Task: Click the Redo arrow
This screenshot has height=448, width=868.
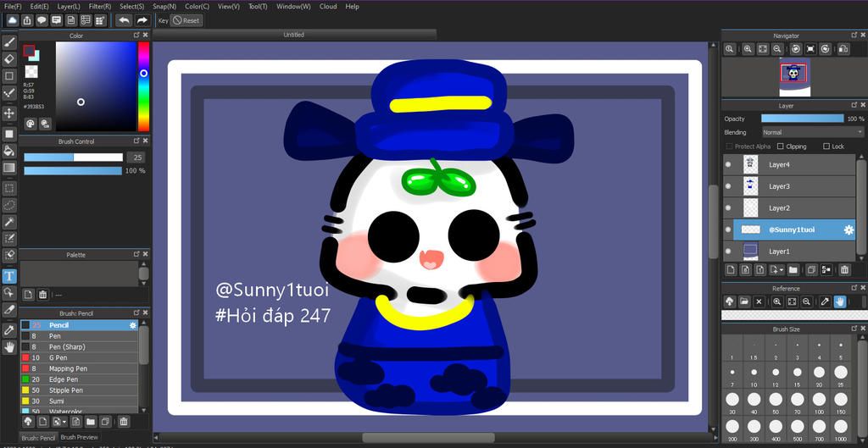Action: pyautogui.click(x=142, y=20)
